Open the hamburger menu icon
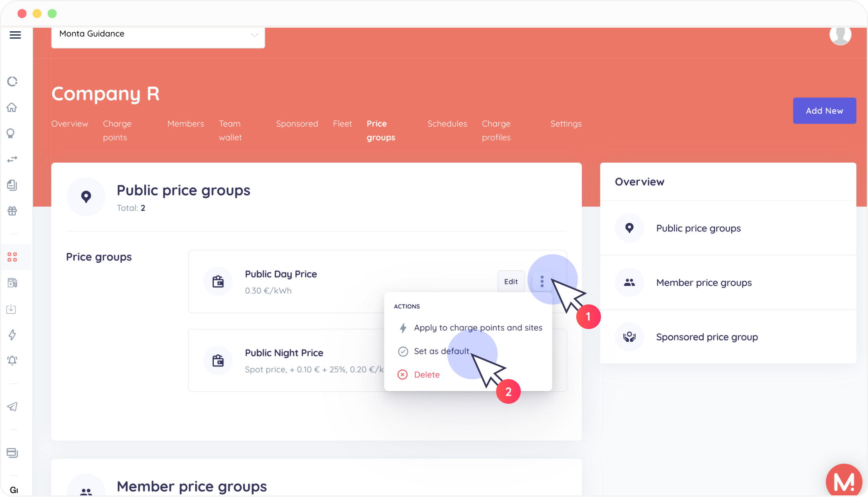 (x=15, y=35)
